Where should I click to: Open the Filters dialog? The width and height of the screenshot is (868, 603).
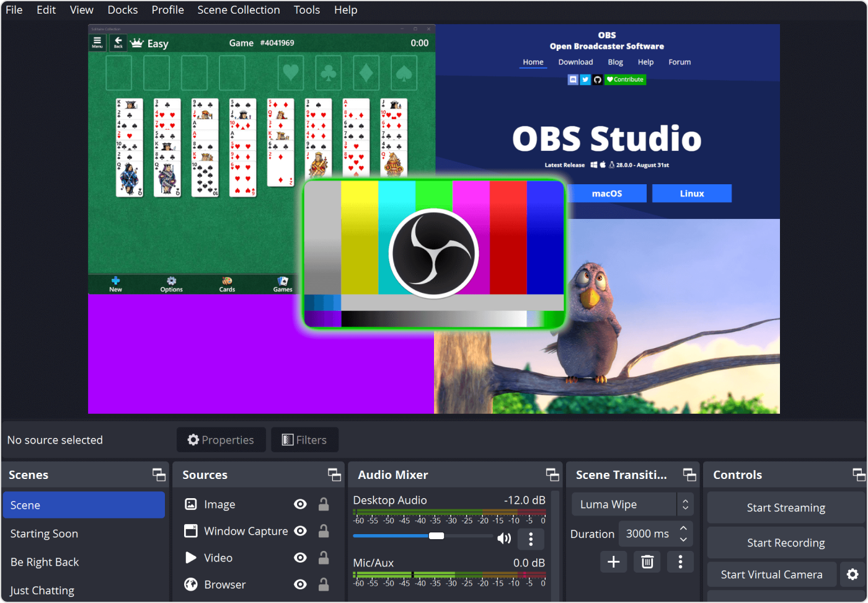pyautogui.click(x=304, y=440)
